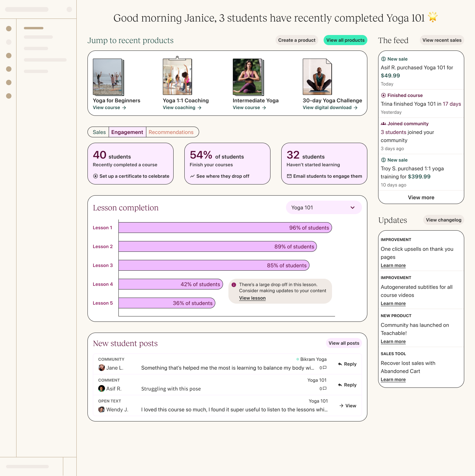Expand the feed with View more
The height and width of the screenshot is (476, 475).
tap(421, 197)
